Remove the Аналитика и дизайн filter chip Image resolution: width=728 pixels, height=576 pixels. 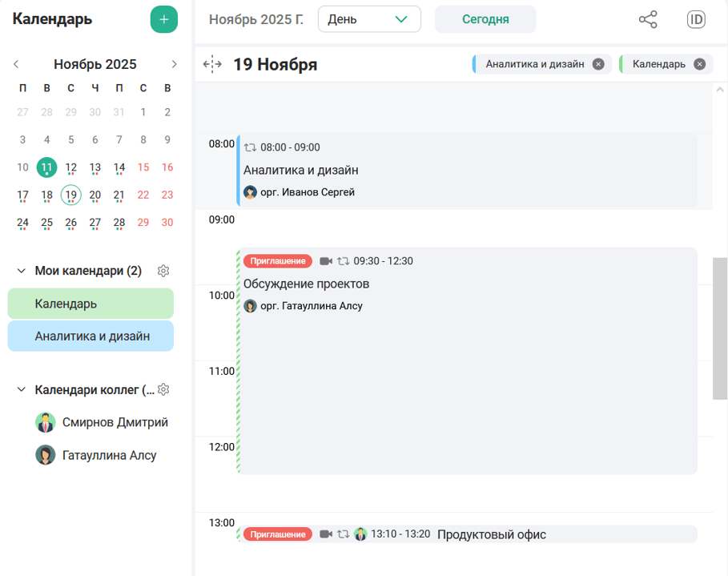(x=598, y=65)
